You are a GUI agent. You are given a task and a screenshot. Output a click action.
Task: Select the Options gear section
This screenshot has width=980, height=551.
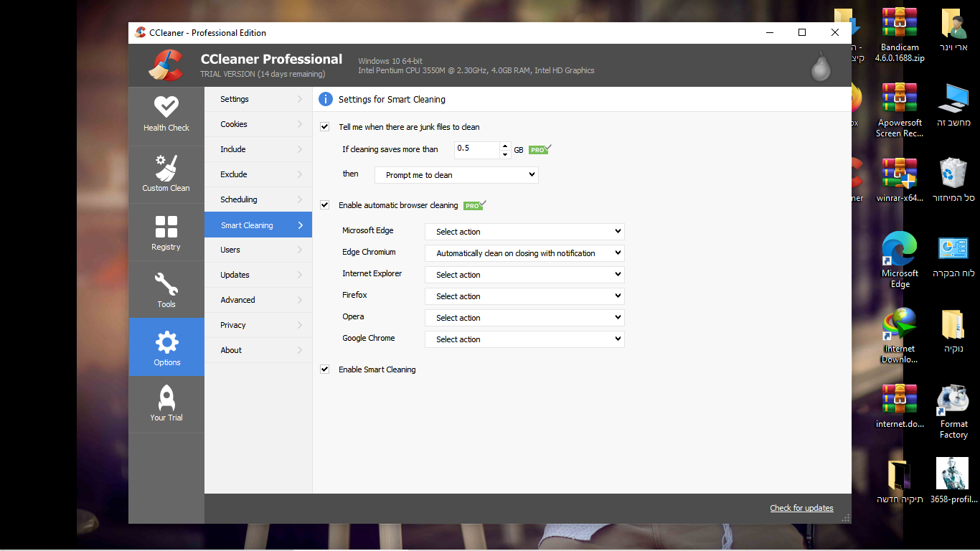[166, 347]
